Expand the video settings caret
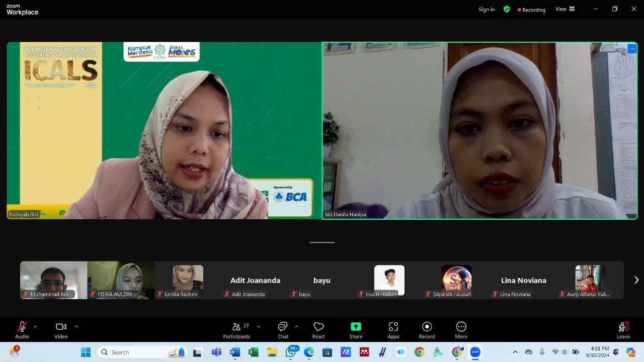644x362 pixels. pyautogui.click(x=76, y=326)
